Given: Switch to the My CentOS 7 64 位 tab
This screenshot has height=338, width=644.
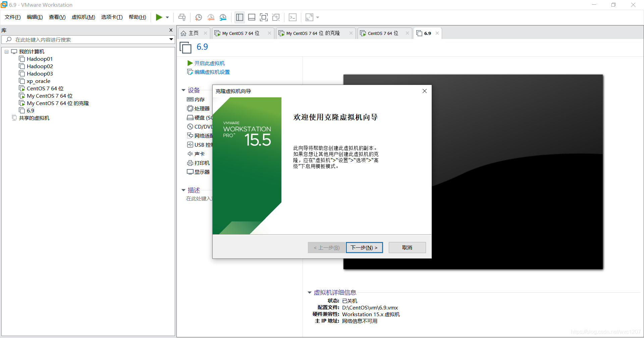Looking at the screenshot, I should coord(240,33).
